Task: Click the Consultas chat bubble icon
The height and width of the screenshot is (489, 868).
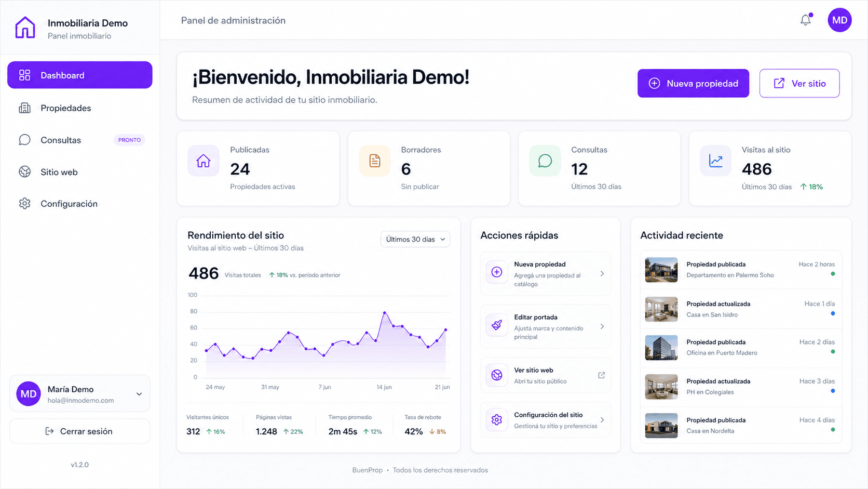Action: click(24, 140)
